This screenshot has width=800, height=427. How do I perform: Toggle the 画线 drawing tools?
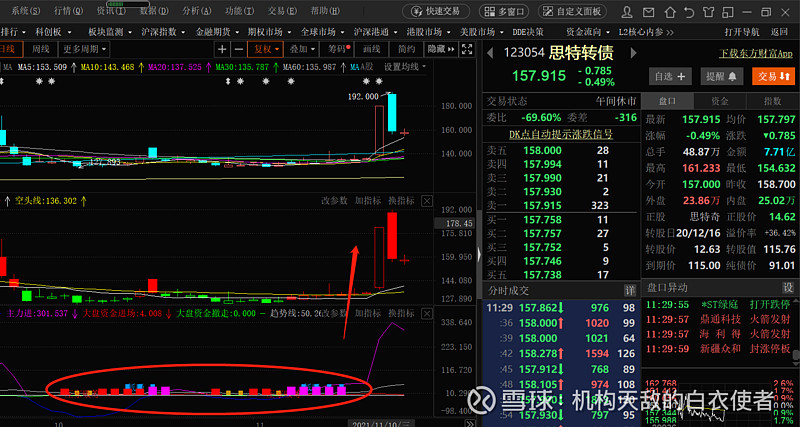coord(371,49)
